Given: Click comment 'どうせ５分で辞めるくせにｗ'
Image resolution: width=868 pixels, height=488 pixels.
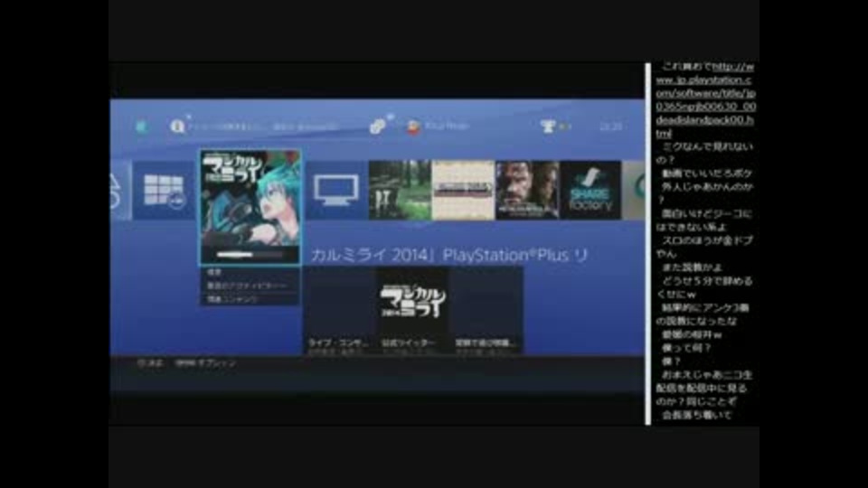Looking at the screenshot, I should click(704, 287).
